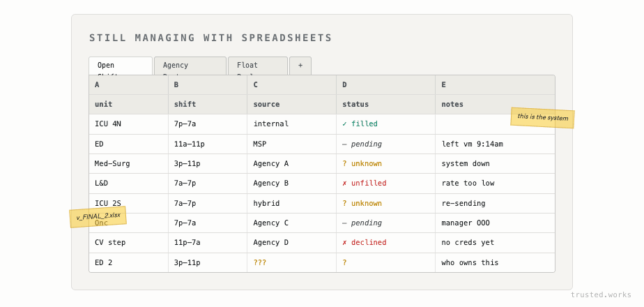Click the 'shift' header cell

coord(208,105)
